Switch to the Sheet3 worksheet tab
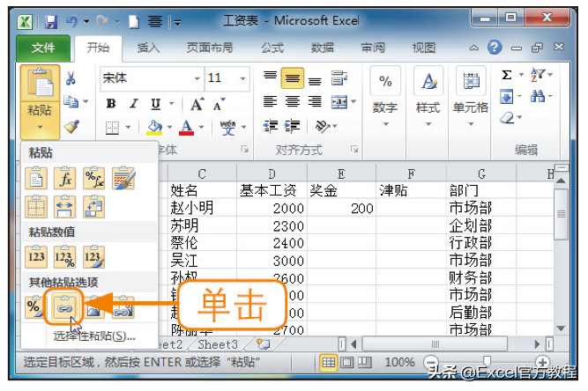The image size is (588, 391). click(x=218, y=343)
